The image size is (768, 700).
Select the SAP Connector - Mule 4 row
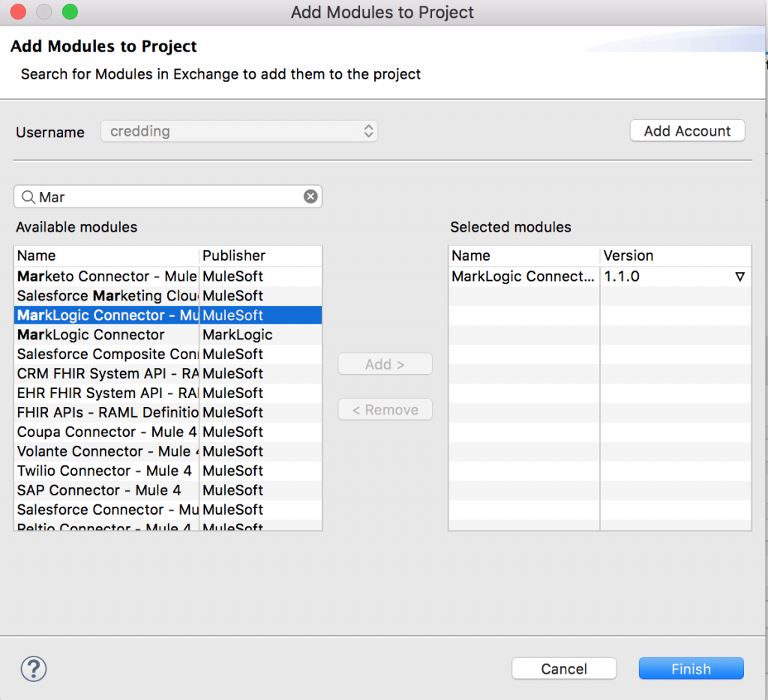106,490
